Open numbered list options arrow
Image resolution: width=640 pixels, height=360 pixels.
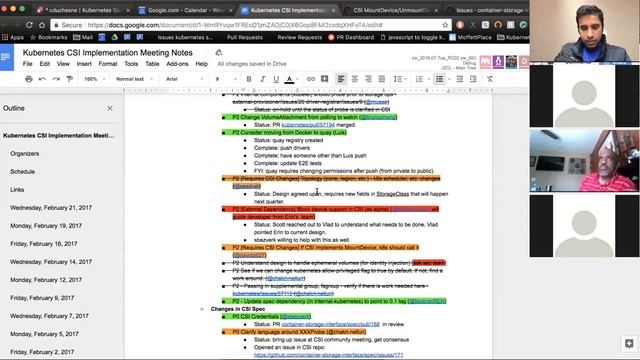point(427,79)
